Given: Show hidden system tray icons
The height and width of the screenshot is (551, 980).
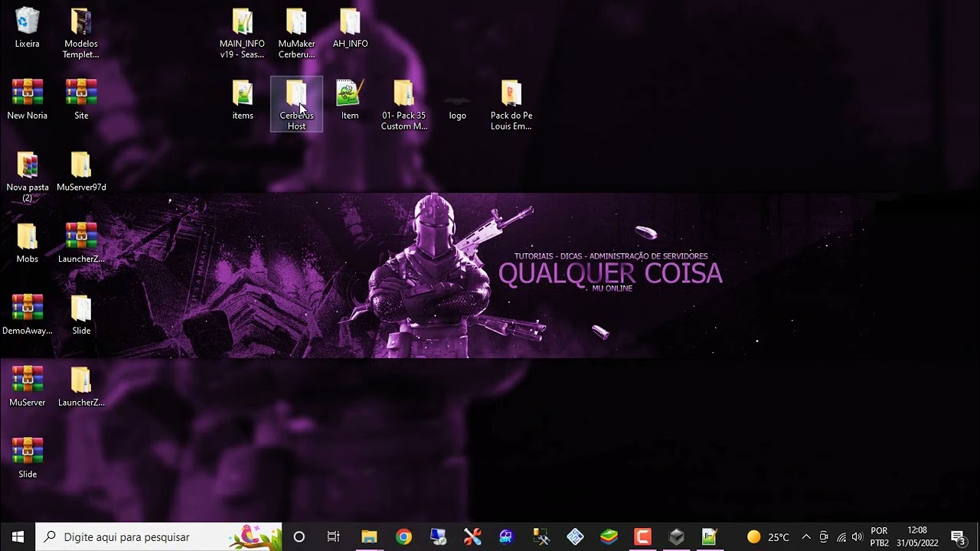Looking at the screenshot, I should [805, 536].
